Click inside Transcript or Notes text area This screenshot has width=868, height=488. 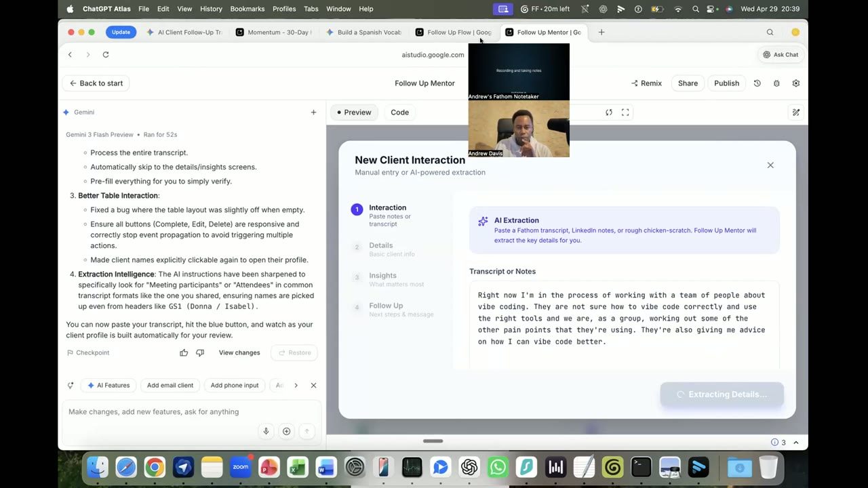click(624, 325)
